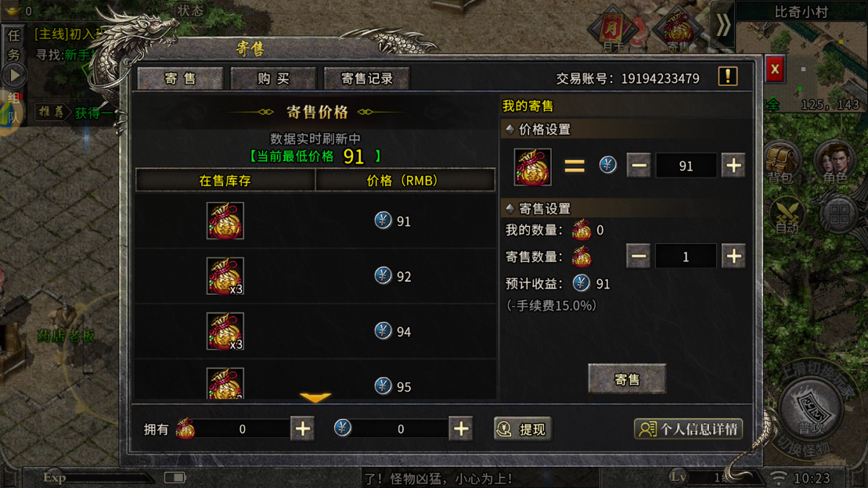
Task: Open the 角色 character portrait icon
Action: (x=835, y=160)
